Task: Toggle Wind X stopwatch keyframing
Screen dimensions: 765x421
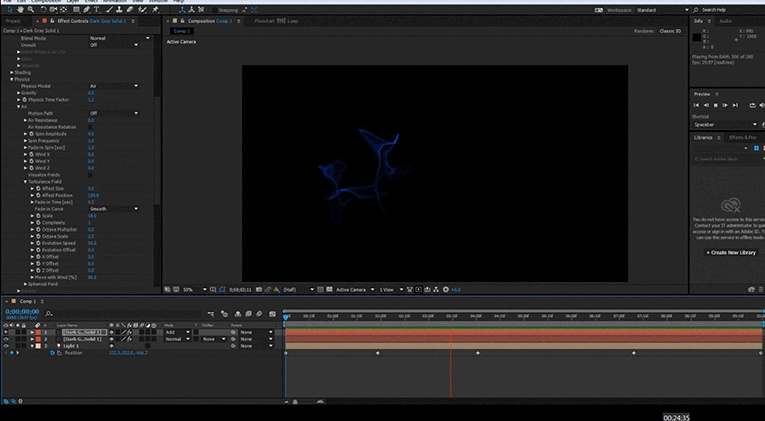Action: tap(31, 154)
